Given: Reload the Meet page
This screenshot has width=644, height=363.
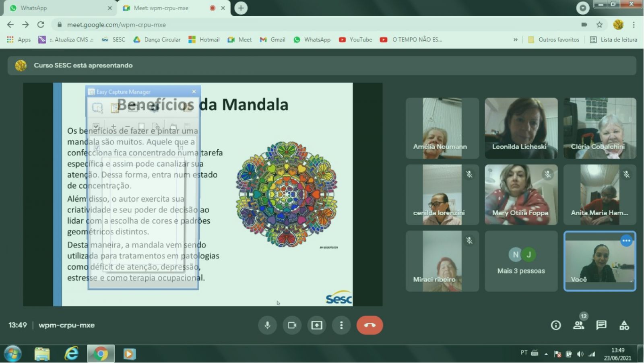Looking at the screenshot, I should [41, 25].
